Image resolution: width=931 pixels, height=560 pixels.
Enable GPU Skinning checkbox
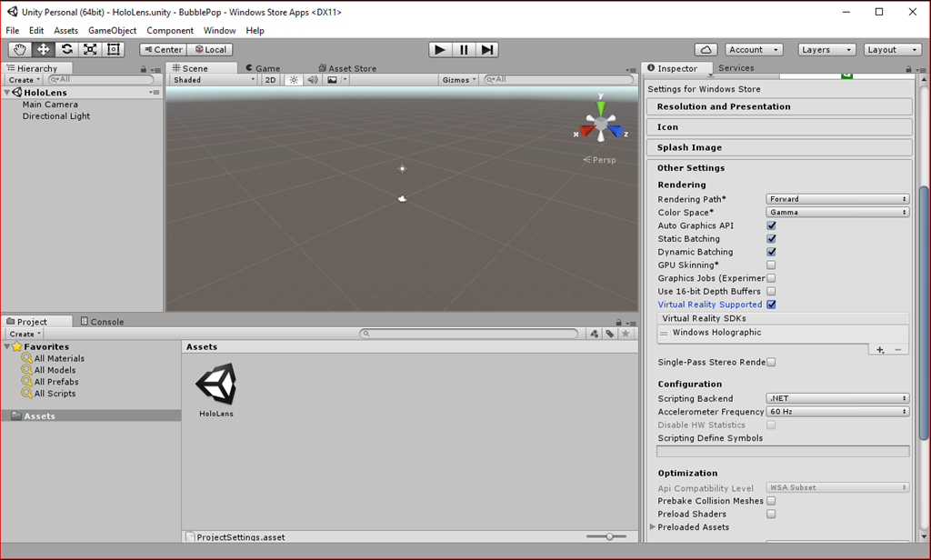point(771,265)
